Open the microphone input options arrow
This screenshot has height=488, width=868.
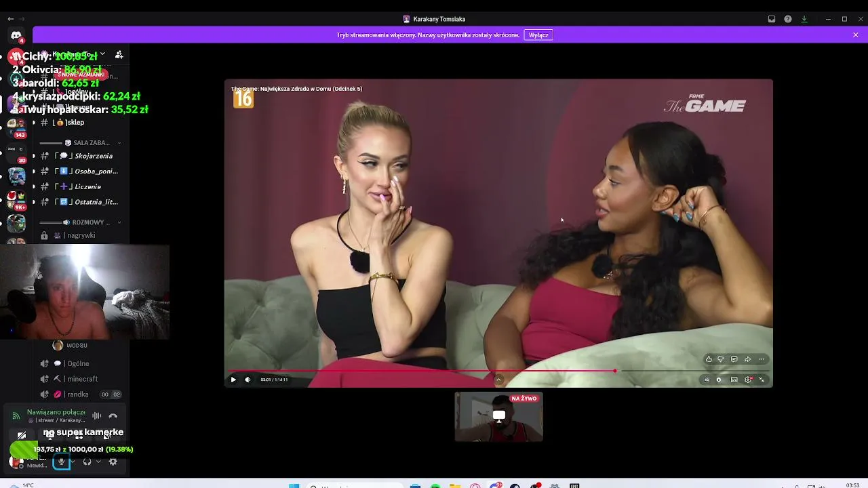73,462
